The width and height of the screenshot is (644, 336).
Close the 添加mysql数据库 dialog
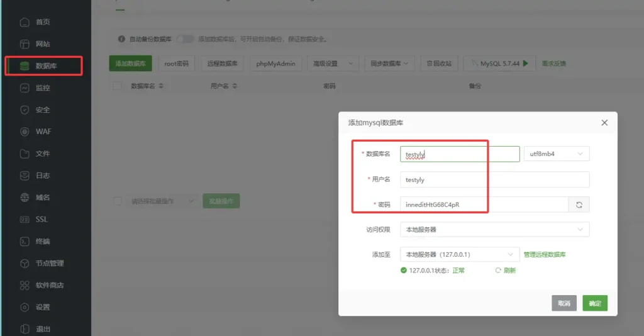[604, 123]
